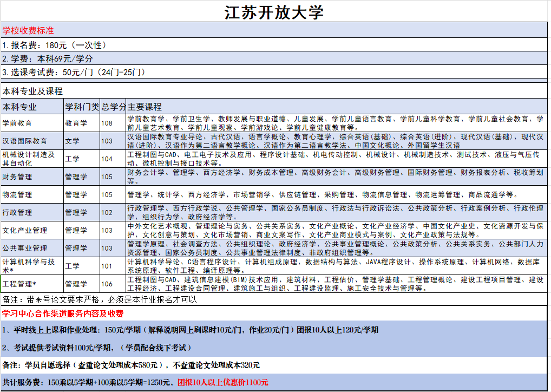Click the "选课考试费：50元/门" row
The image size is (551, 392).
(x=274, y=72)
